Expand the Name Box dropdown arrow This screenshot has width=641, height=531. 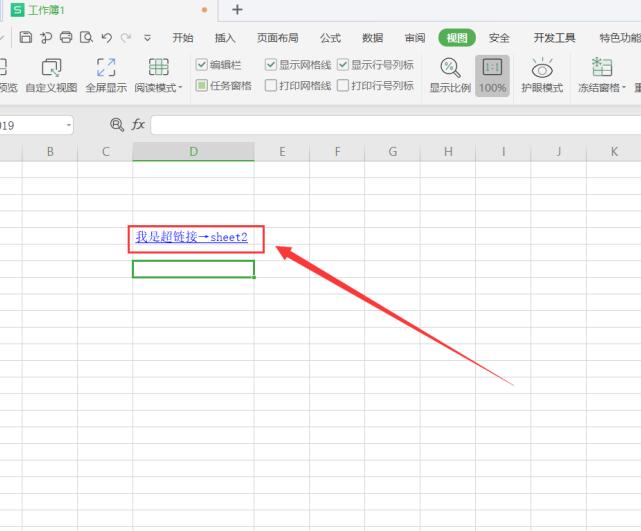[68, 125]
